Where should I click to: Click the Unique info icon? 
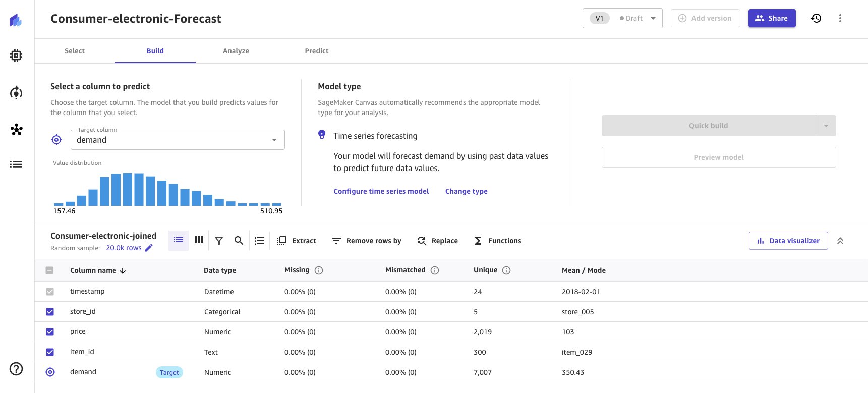pos(507,270)
